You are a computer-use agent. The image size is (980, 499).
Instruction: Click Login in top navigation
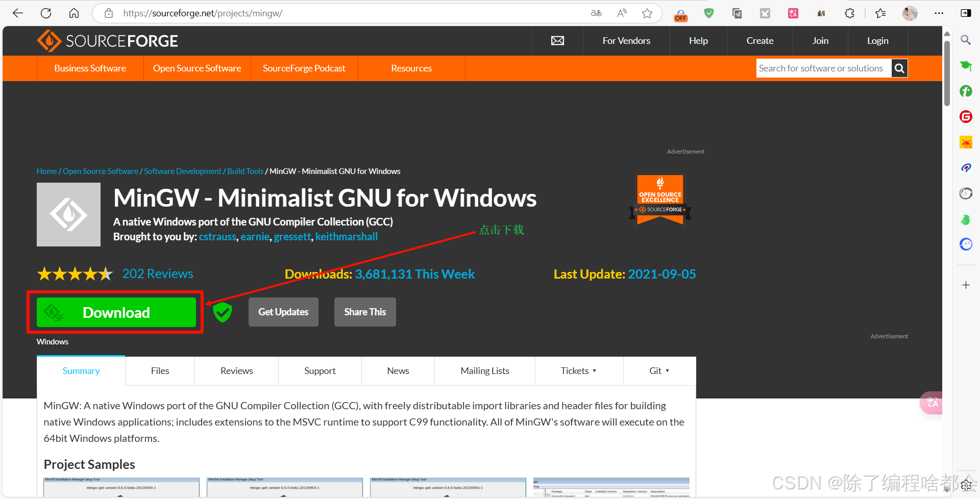coord(878,41)
